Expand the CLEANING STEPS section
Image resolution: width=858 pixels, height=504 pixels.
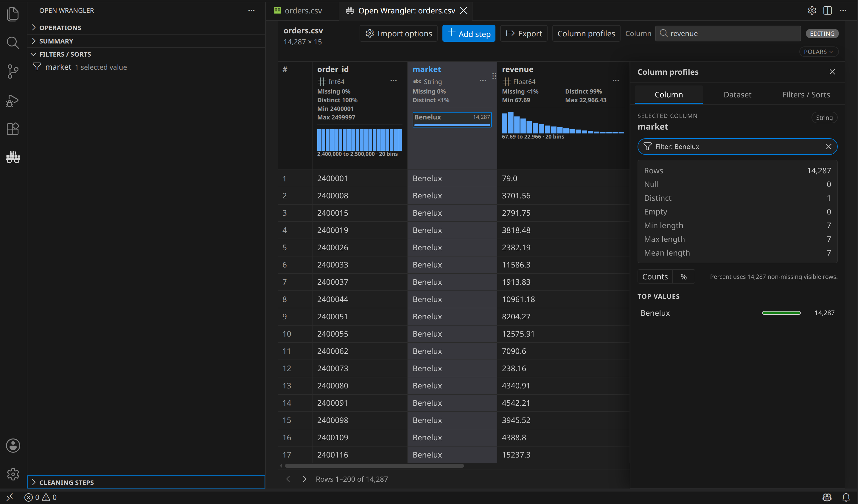[x=146, y=482]
